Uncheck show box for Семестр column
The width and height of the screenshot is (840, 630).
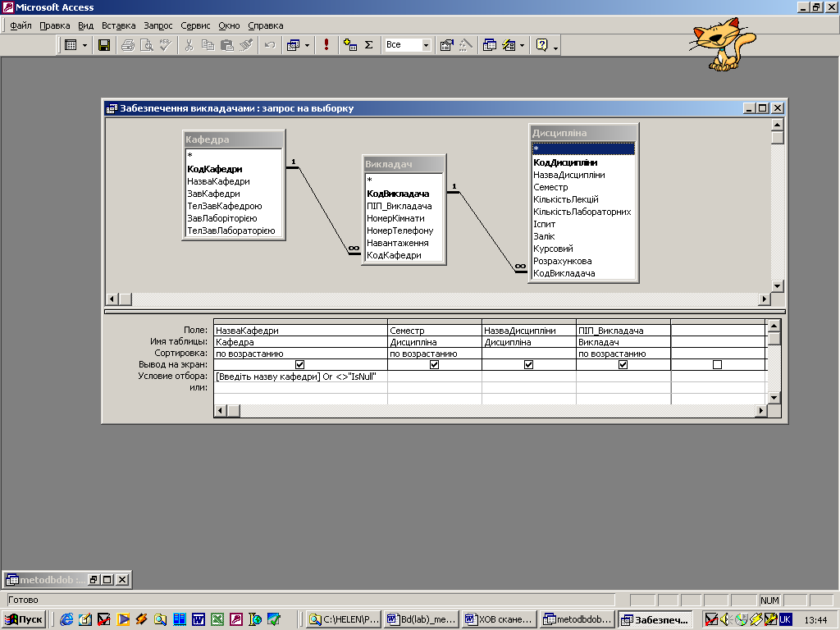coord(434,365)
